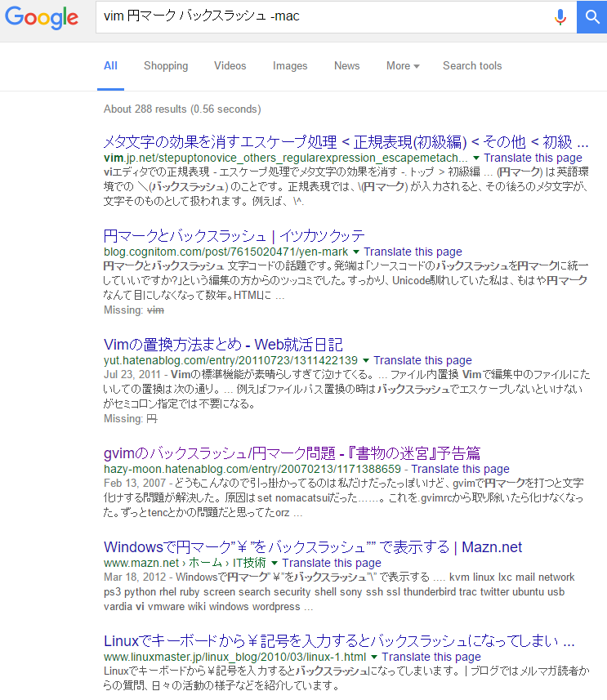This screenshot has height=700, width=607.
Task: Switch to the Shopping tab
Action: pos(166,66)
